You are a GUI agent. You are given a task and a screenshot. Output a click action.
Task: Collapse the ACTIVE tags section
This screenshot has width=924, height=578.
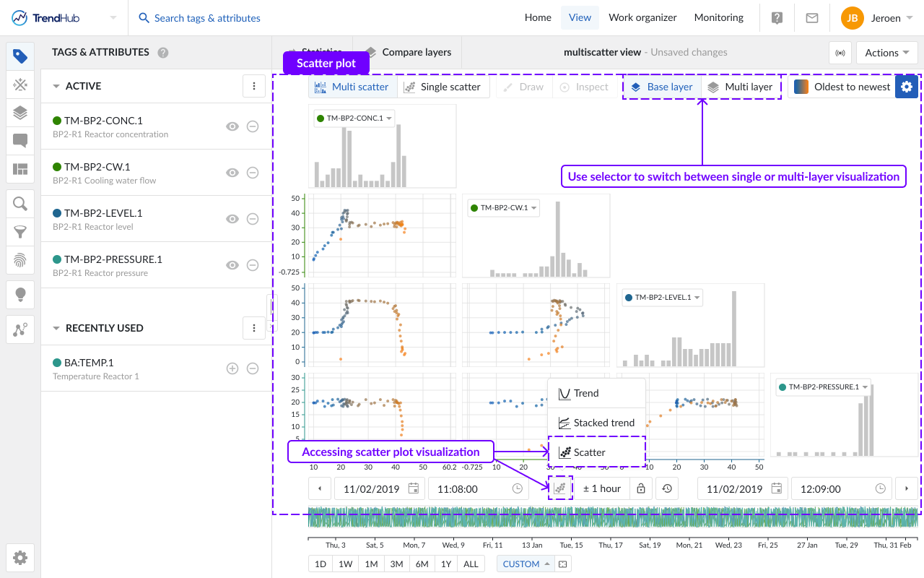point(56,86)
